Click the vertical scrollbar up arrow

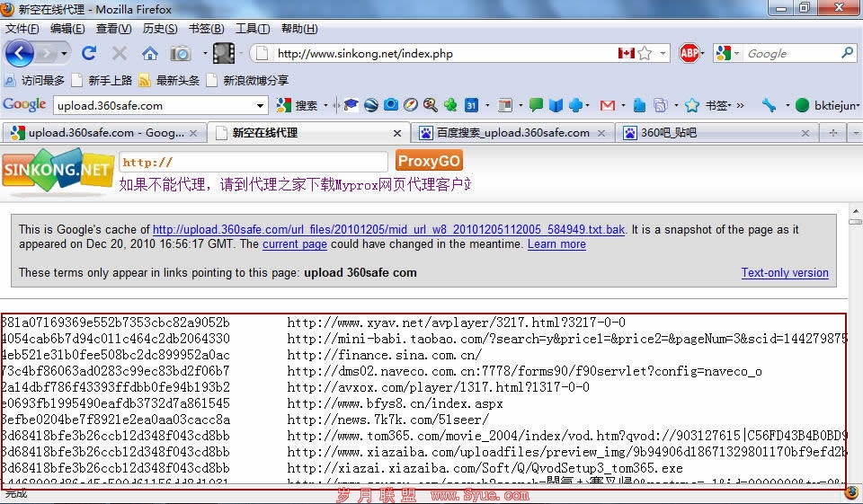pos(855,211)
